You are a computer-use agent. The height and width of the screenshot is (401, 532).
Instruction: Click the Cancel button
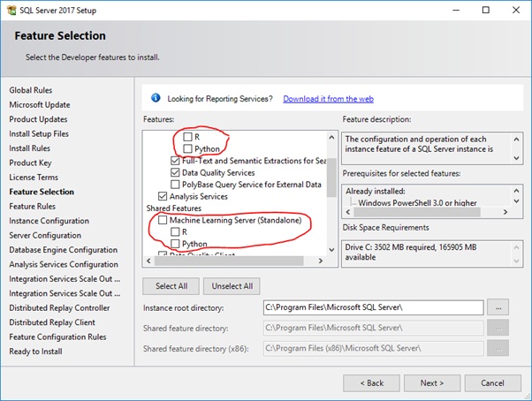point(492,383)
